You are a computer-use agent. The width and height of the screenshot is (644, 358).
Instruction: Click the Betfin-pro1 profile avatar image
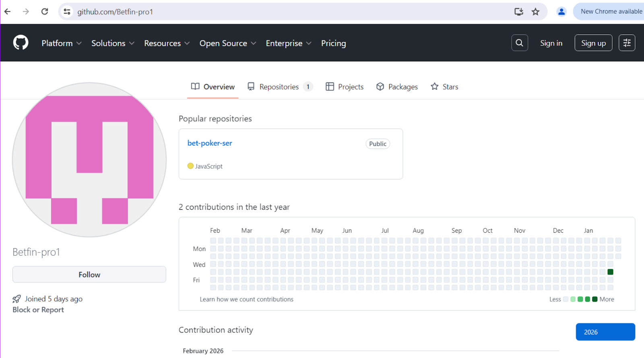click(x=89, y=160)
